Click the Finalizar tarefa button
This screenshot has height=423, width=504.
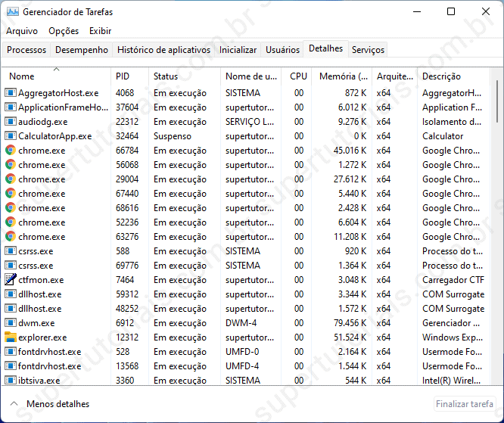click(x=465, y=404)
